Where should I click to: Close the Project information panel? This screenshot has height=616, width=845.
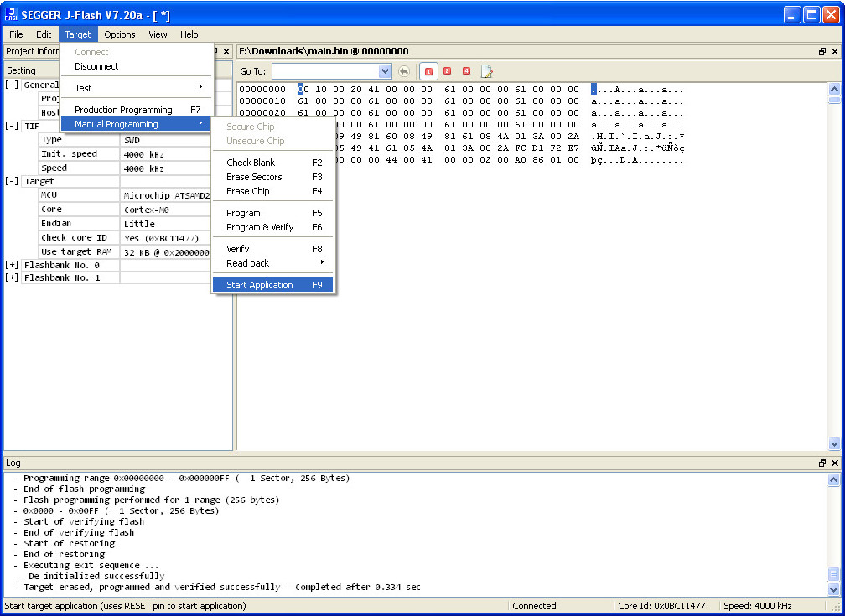point(226,51)
